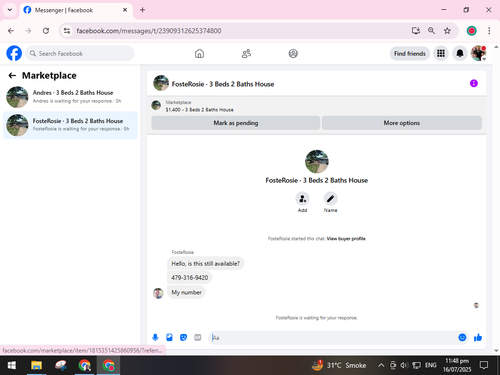This screenshot has width=500, height=375.
Task: Choose a sticker icon
Action: pos(183,338)
